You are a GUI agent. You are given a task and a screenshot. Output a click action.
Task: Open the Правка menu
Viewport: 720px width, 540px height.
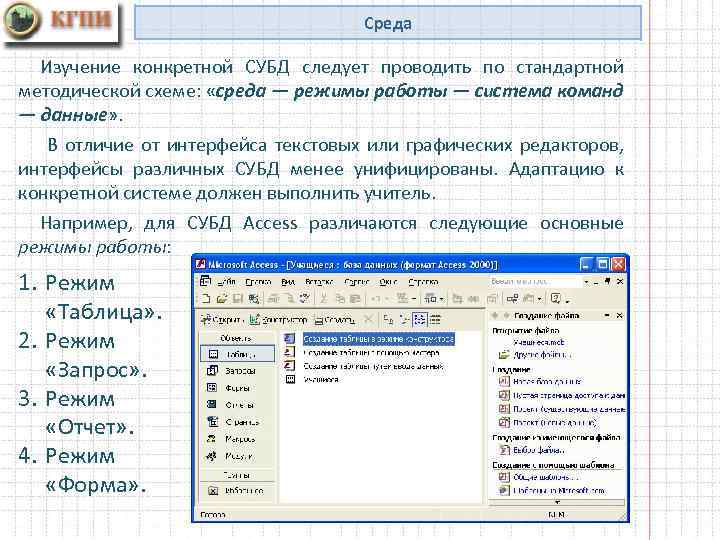[x=258, y=281]
